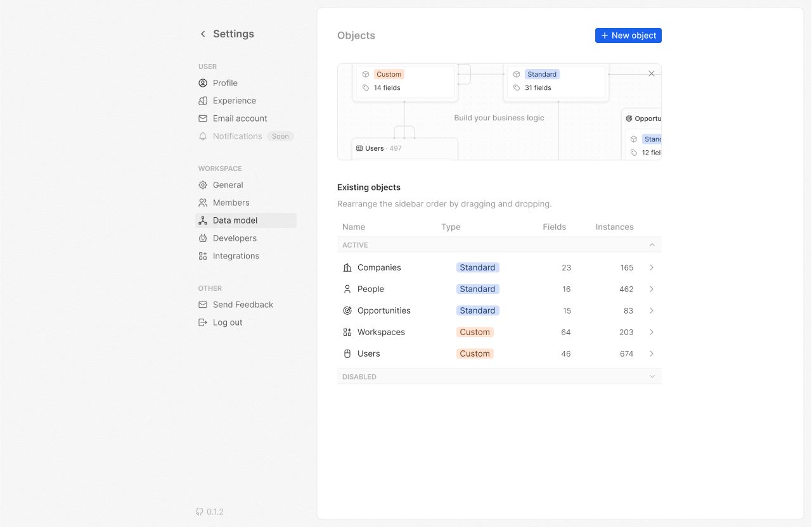Click the Custom badge on Workspaces
The width and height of the screenshot is (812, 527).
pos(475,333)
